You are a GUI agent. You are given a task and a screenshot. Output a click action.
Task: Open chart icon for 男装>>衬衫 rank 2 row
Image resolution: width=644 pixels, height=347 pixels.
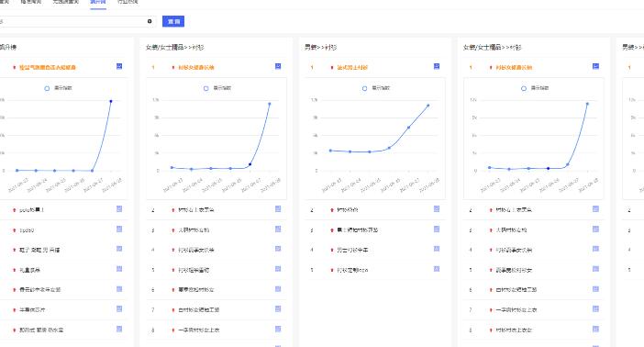point(437,209)
